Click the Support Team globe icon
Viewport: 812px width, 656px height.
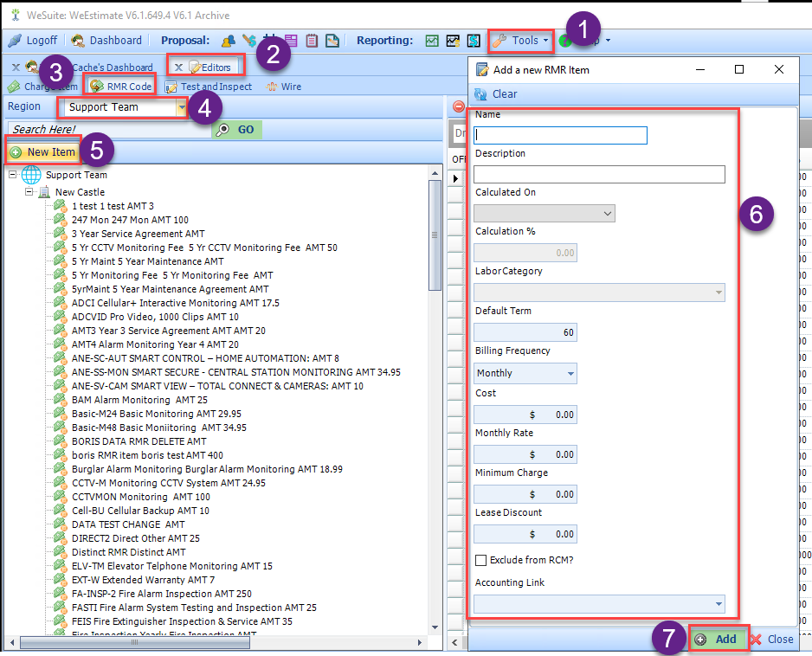click(x=31, y=175)
